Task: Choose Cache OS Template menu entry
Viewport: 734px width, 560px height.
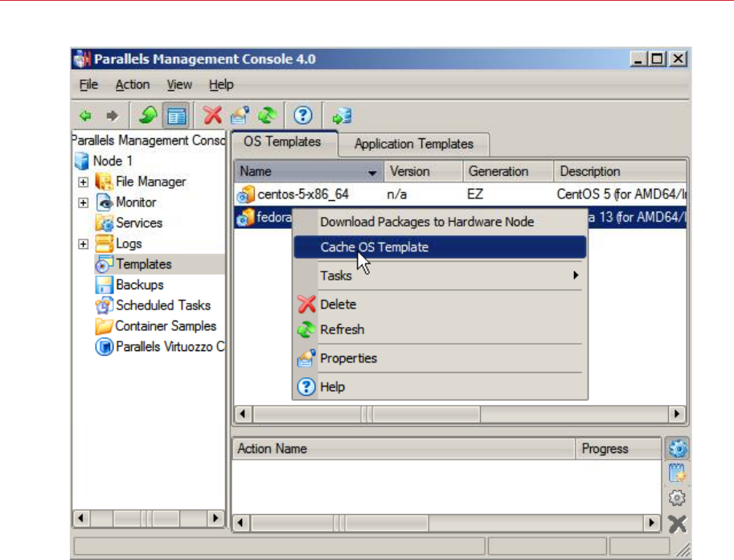Action: 440,247
